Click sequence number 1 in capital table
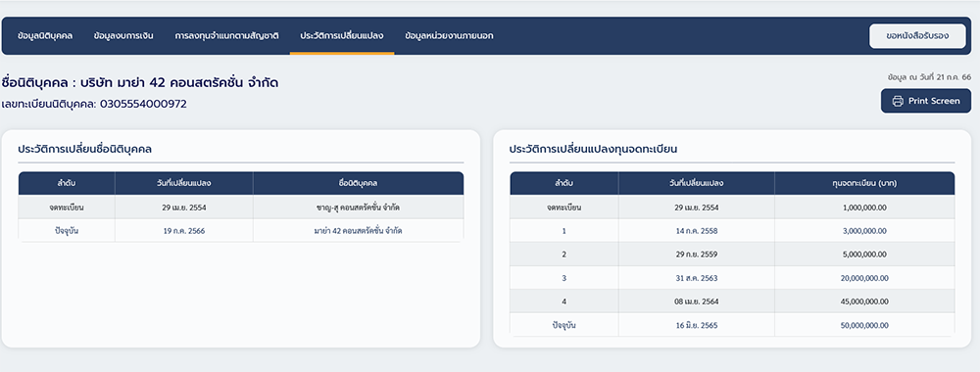 click(563, 231)
